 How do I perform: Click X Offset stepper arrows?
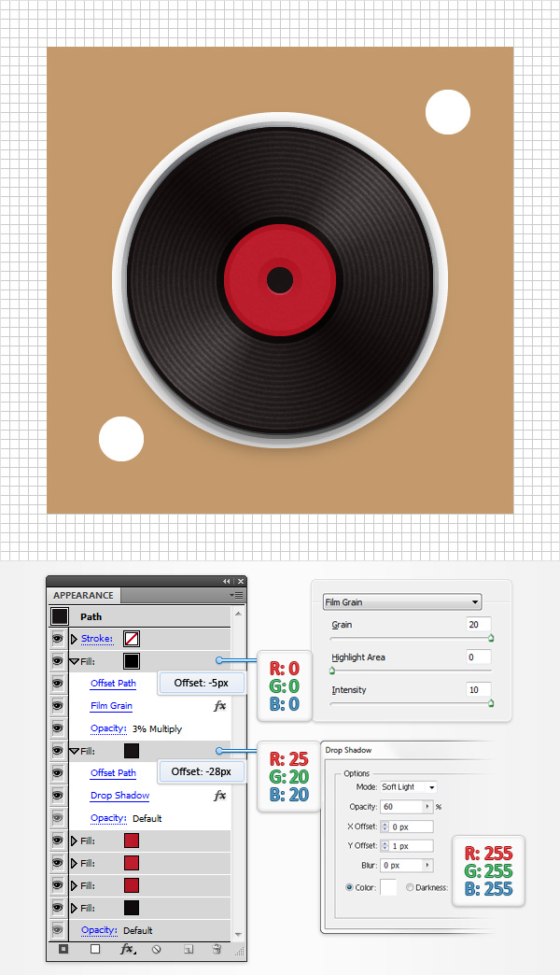click(x=385, y=827)
